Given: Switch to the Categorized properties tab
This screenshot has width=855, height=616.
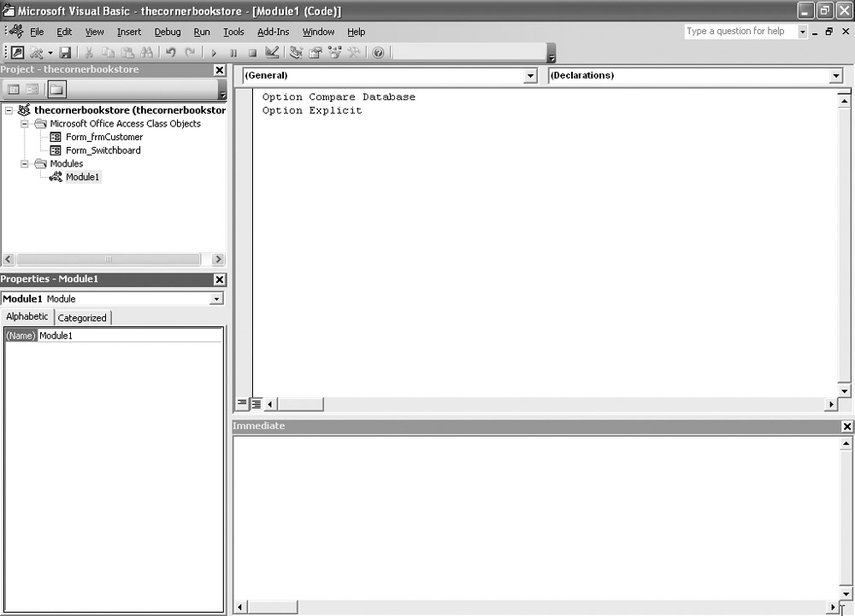Looking at the screenshot, I should pyautogui.click(x=82, y=318).
